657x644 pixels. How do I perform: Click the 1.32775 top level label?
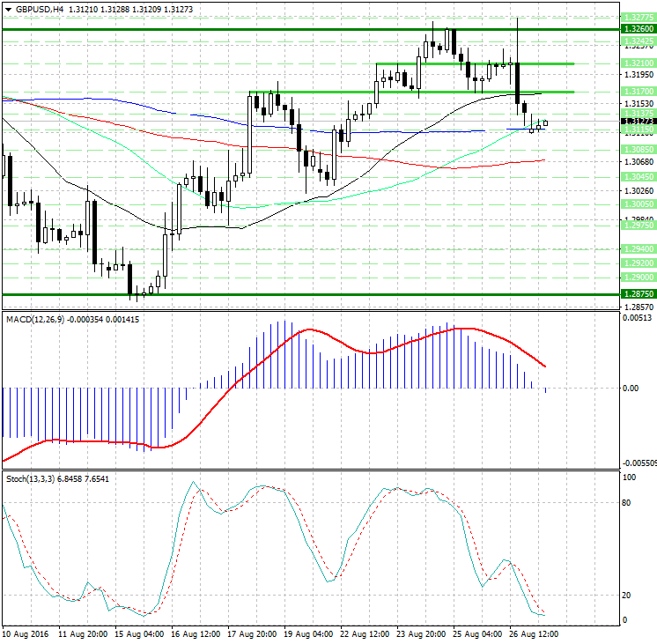tap(636, 17)
